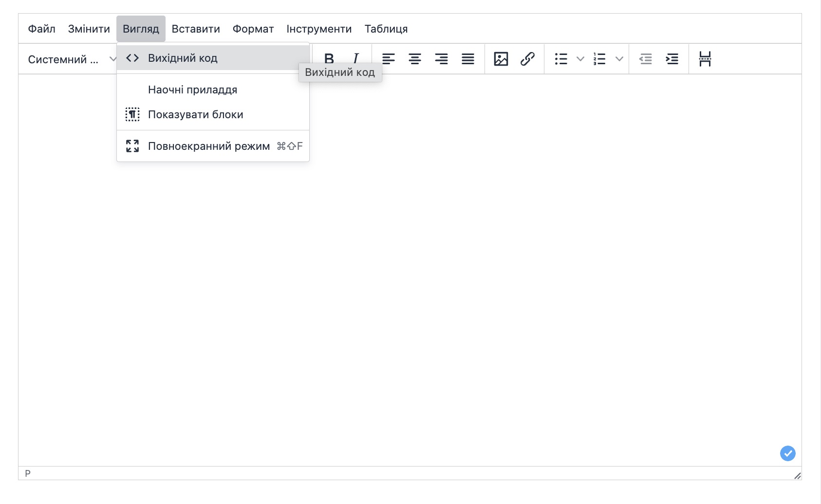Expand bullet list style dropdown arrow
This screenshot has width=821, height=504.
[580, 59]
